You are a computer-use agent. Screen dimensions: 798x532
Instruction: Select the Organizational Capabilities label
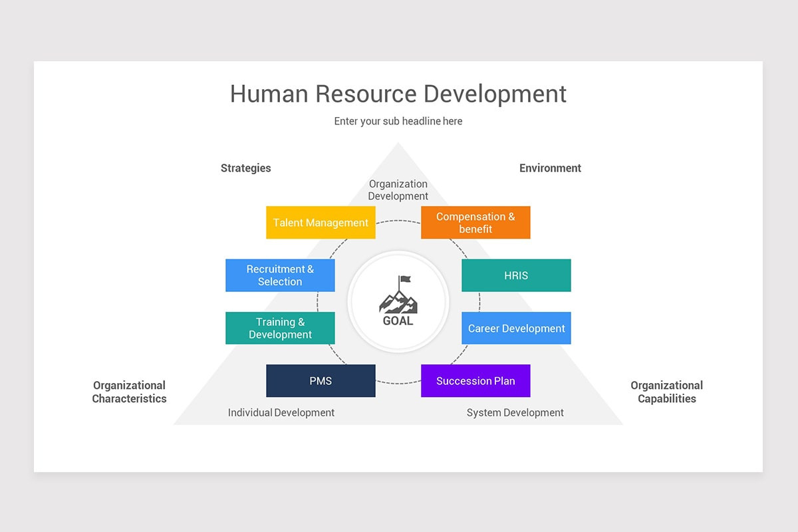point(666,392)
